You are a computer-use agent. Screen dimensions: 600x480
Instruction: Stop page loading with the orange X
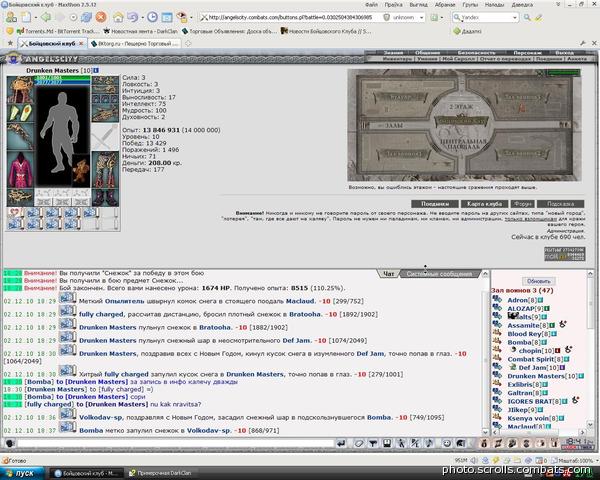[101, 17]
